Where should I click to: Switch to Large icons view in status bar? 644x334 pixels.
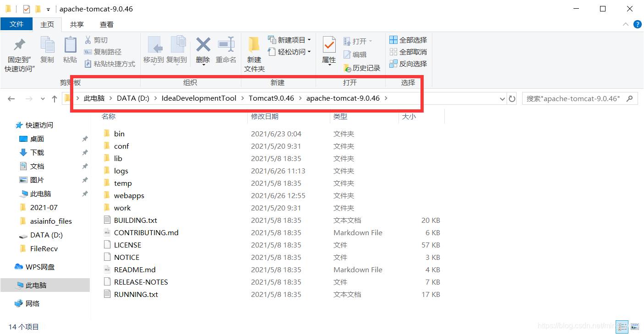[634, 326]
